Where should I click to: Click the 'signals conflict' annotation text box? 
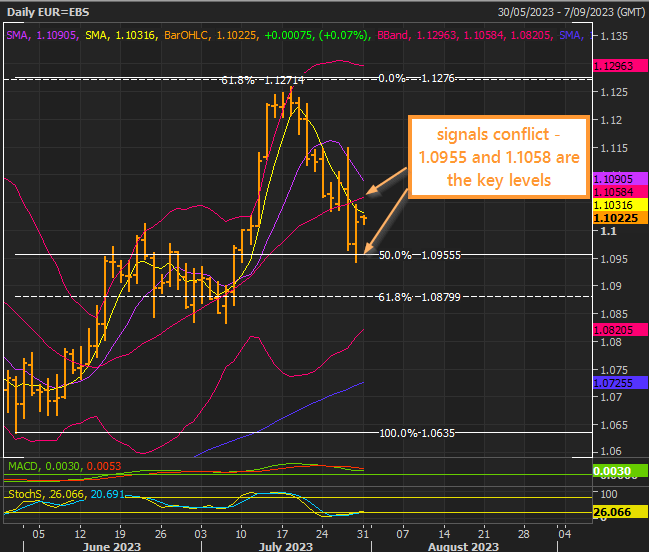point(499,157)
